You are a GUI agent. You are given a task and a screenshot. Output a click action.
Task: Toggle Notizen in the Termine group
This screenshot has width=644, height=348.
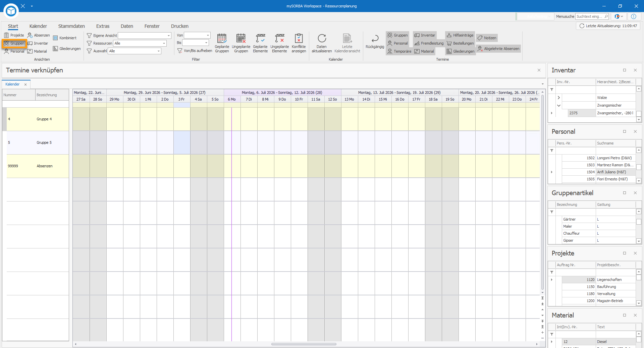(487, 38)
